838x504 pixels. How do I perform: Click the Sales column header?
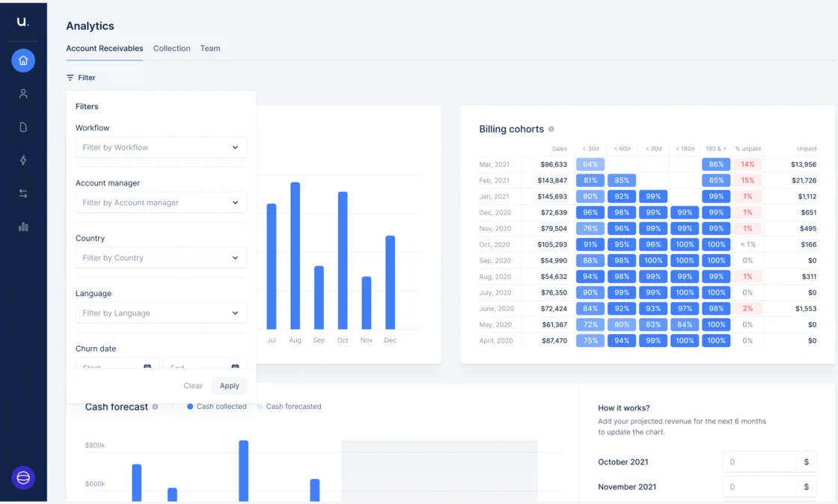click(x=560, y=148)
